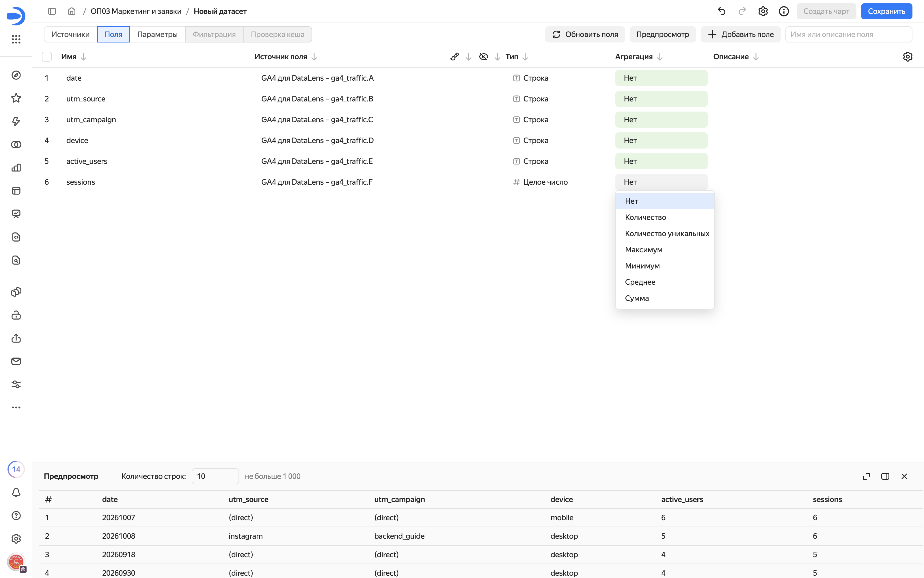Image resolution: width=924 pixels, height=578 pixels.
Task: Click the home breadcrumb icon
Action: point(71,12)
